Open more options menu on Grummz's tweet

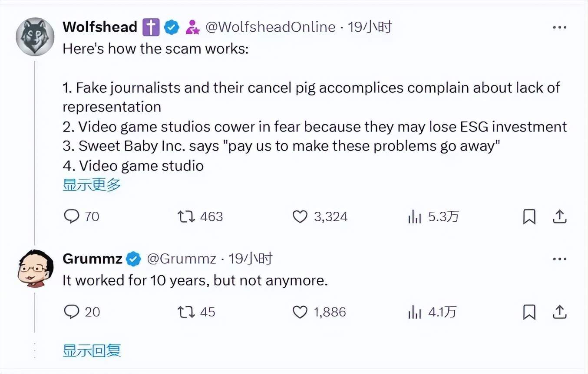[x=560, y=259]
